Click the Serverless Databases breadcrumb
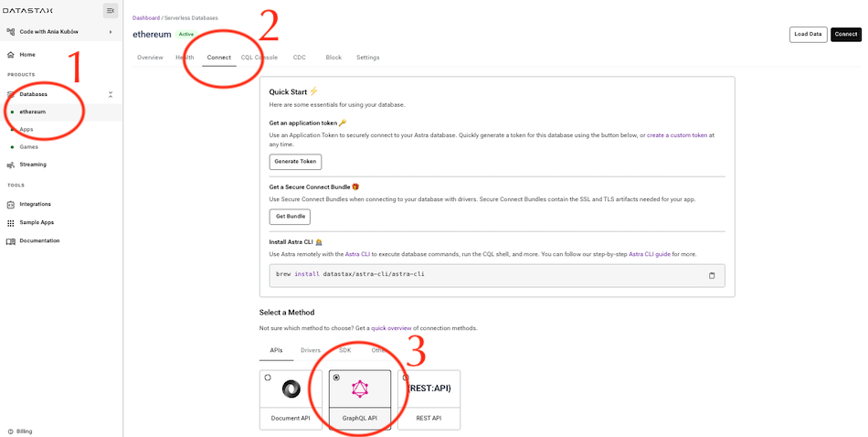The width and height of the screenshot is (868, 437). coord(191,18)
